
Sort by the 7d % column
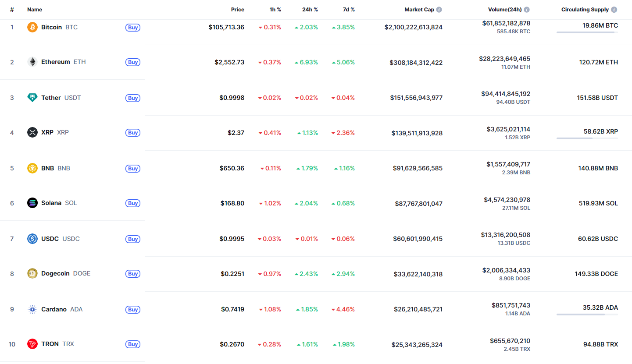coord(349,10)
